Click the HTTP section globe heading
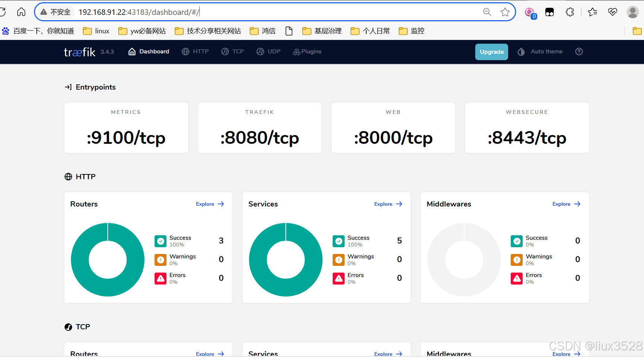The image size is (644, 357). point(80,177)
